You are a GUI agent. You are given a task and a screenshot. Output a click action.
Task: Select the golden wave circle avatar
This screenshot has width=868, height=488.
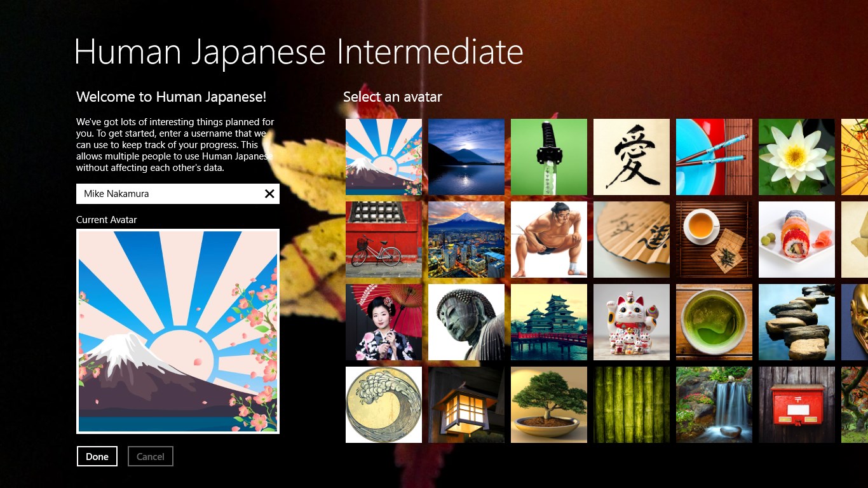click(x=383, y=405)
